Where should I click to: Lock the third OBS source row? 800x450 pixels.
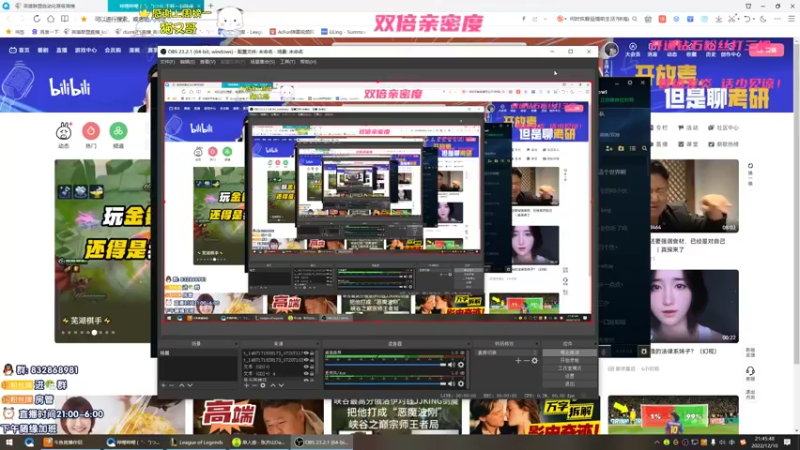point(312,366)
